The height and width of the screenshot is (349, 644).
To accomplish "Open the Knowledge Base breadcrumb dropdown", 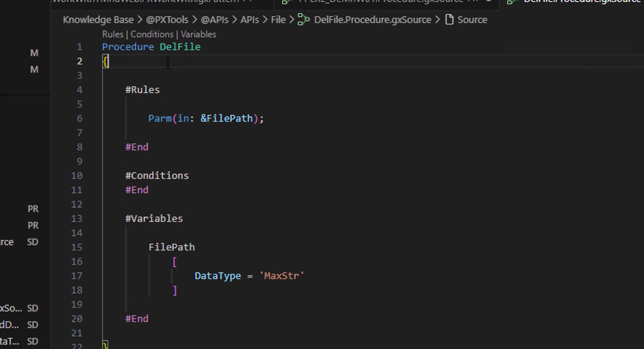I will click(98, 19).
